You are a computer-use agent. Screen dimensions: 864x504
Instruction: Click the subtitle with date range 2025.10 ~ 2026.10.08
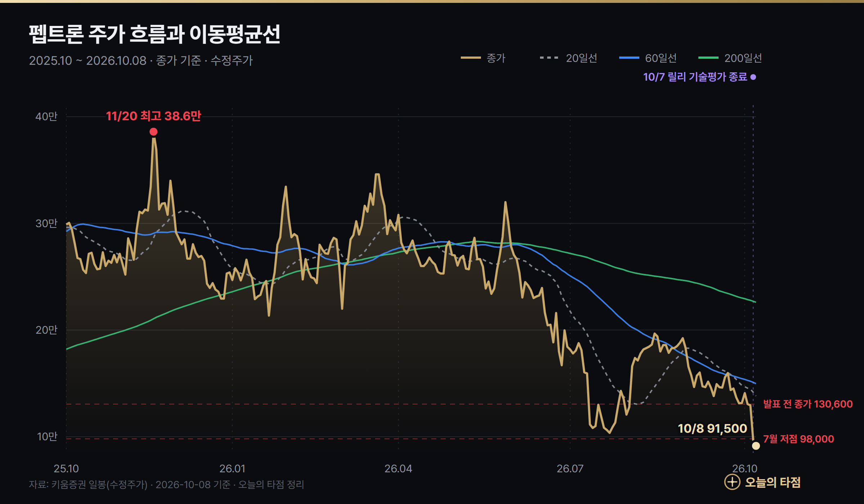tap(141, 60)
